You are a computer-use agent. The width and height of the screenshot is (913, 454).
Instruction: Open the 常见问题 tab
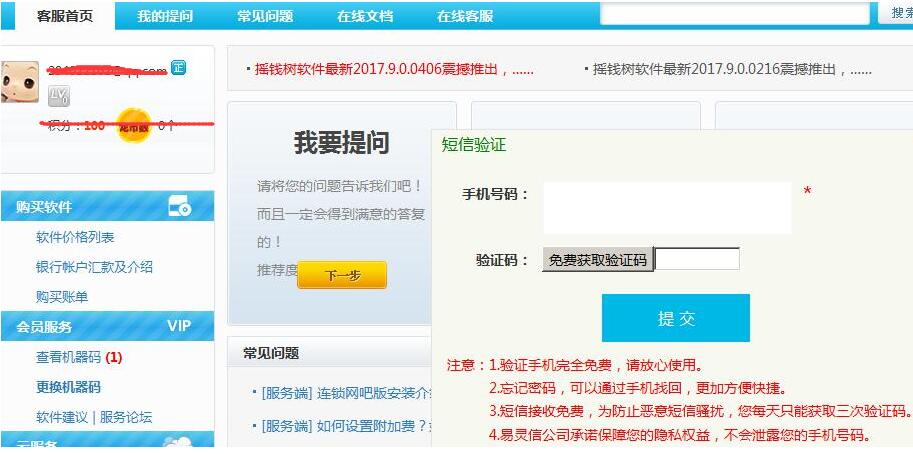[x=265, y=16]
